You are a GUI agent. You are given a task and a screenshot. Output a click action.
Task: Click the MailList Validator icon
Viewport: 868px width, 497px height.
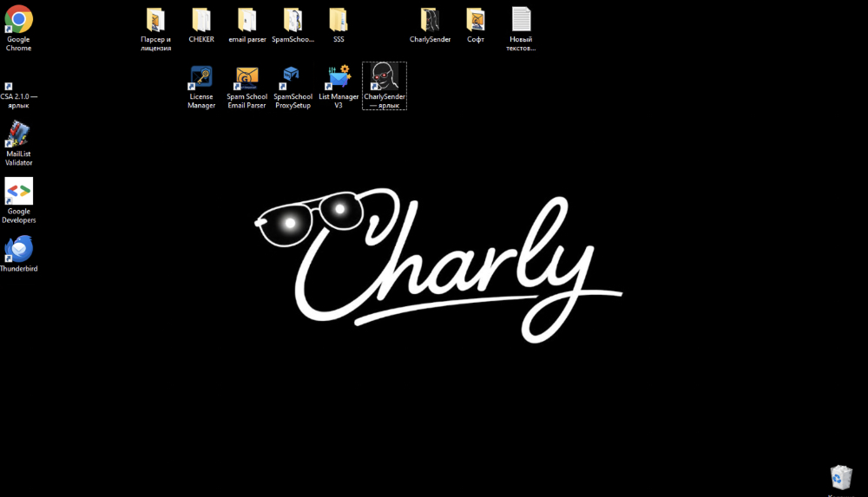coord(18,134)
